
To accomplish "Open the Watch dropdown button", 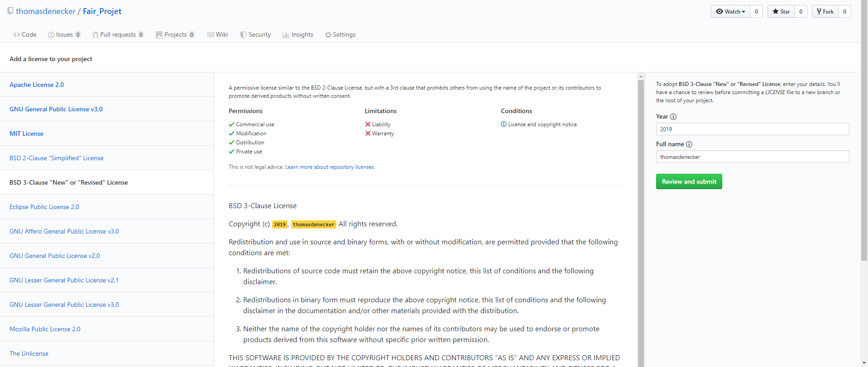I will click(x=730, y=12).
